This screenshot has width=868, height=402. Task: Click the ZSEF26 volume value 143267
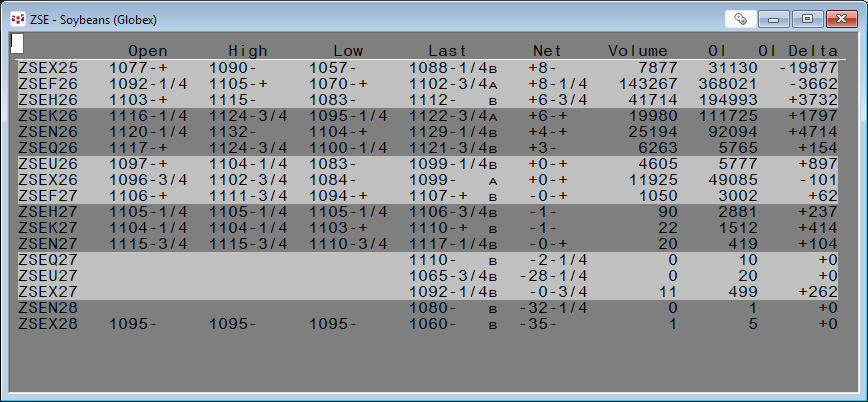point(649,83)
